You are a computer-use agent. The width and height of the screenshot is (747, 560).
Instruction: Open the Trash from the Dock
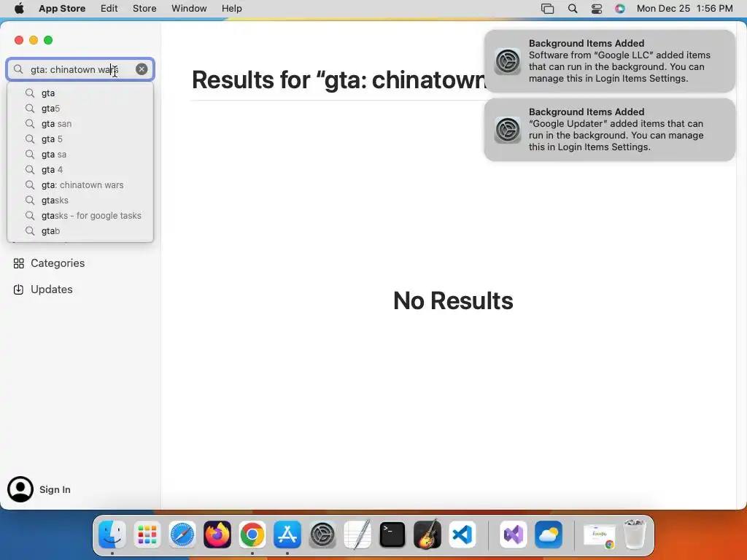point(635,534)
